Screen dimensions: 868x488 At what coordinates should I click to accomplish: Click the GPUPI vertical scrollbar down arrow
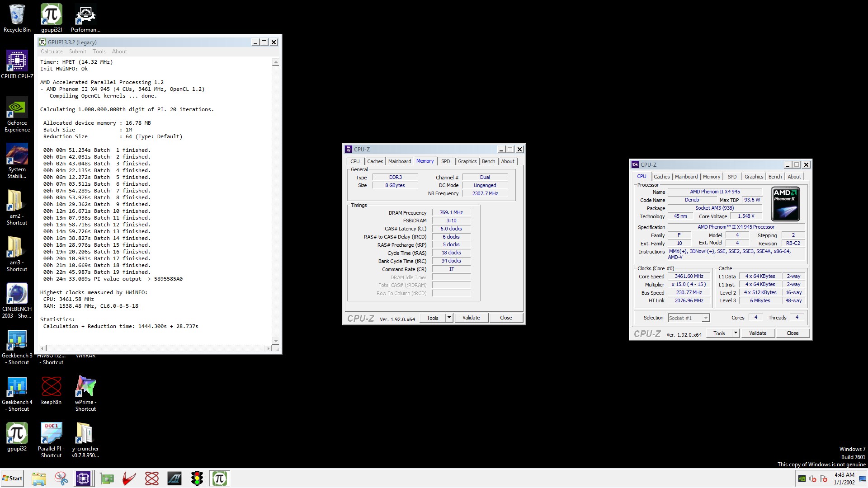click(x=275, y=341)
